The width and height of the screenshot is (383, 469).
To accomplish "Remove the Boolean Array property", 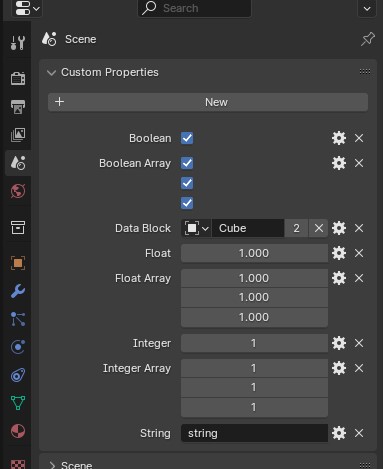I will pos(359,163).
